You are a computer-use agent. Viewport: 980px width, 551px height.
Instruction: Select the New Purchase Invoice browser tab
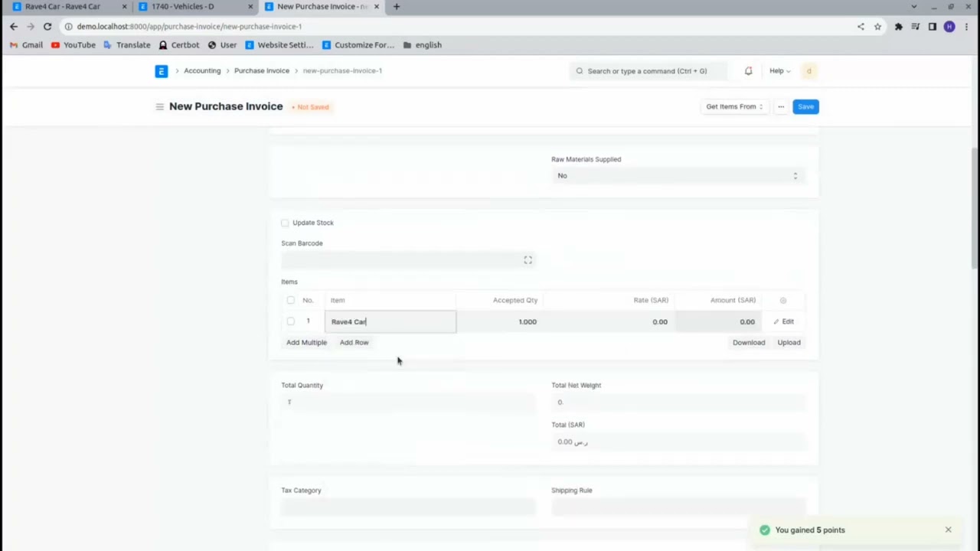(322, 6)
